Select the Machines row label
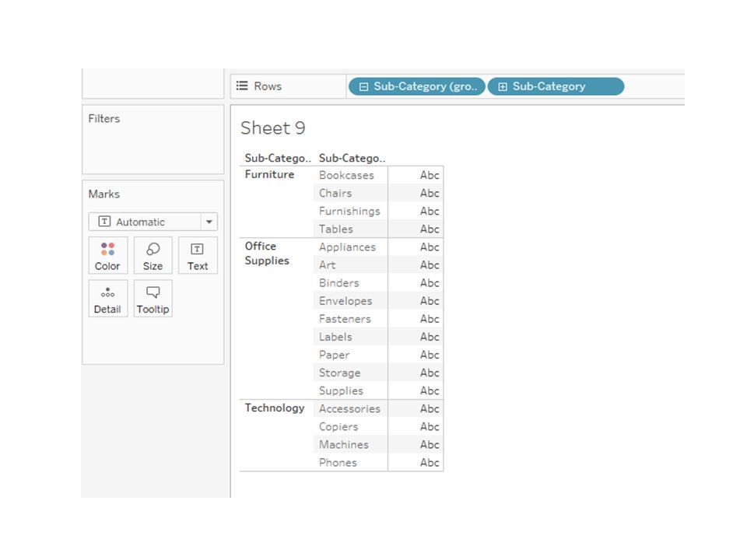This screenshot has width=747, height=560. pos(343,445)
